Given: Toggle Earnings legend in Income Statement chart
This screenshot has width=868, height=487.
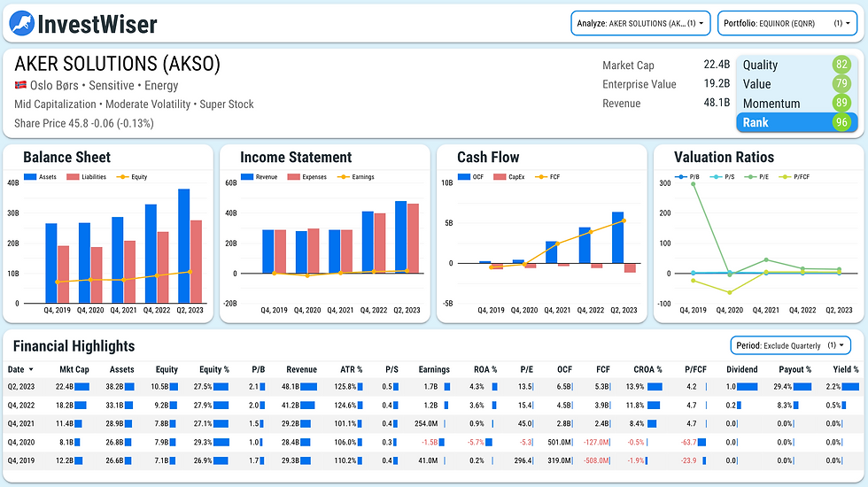Looking at the screenshot, I should 356,177.
